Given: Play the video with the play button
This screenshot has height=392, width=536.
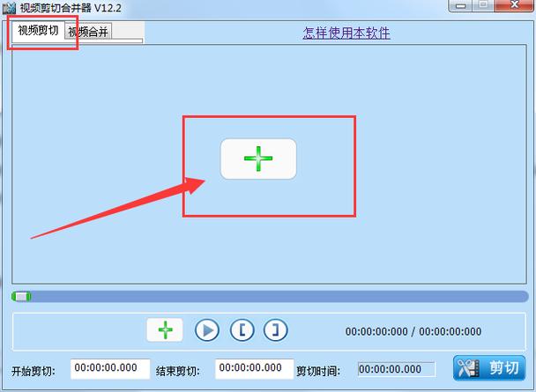Looking at the screenshot, I should point(207,330).
